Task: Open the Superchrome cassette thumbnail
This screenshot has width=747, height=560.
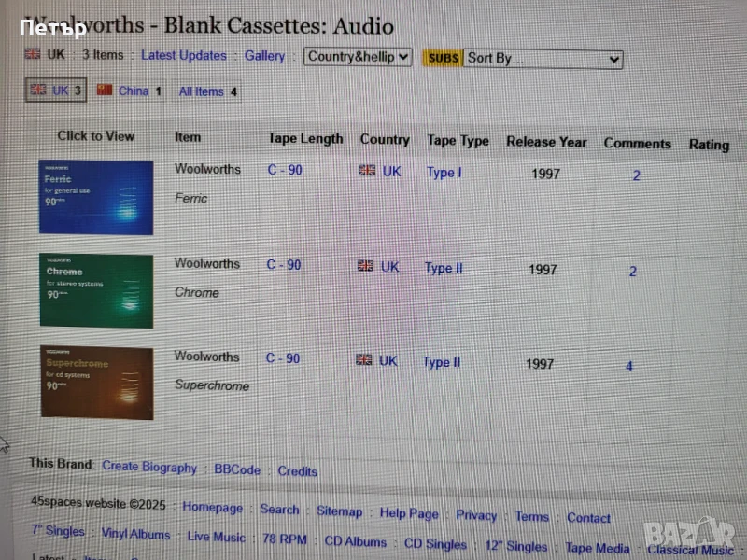Action: click(x=96, y=383)
